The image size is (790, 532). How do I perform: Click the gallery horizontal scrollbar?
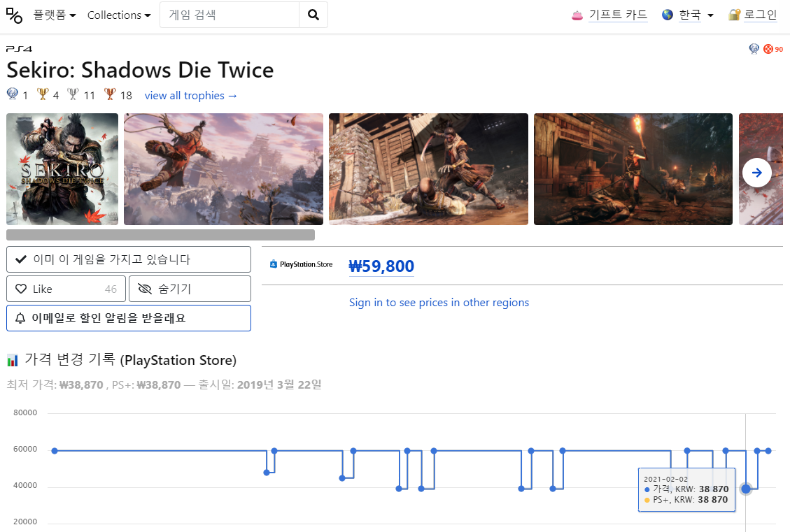161,235
